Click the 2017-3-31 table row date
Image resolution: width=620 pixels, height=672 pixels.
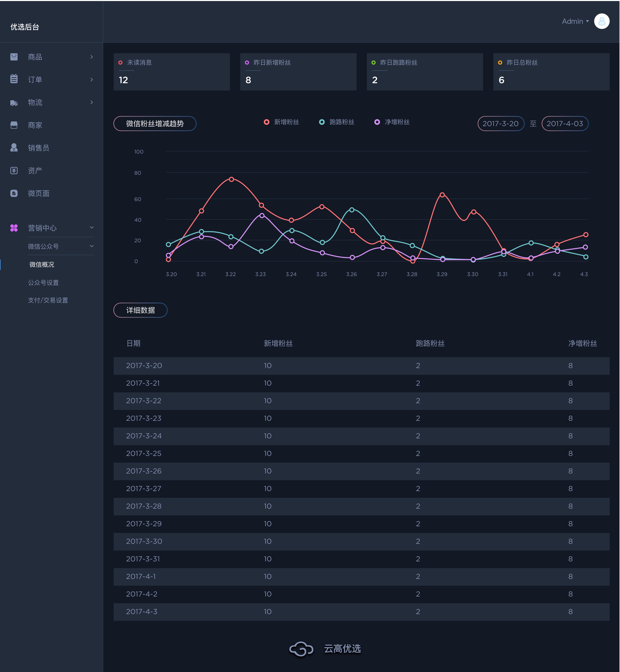143,559
